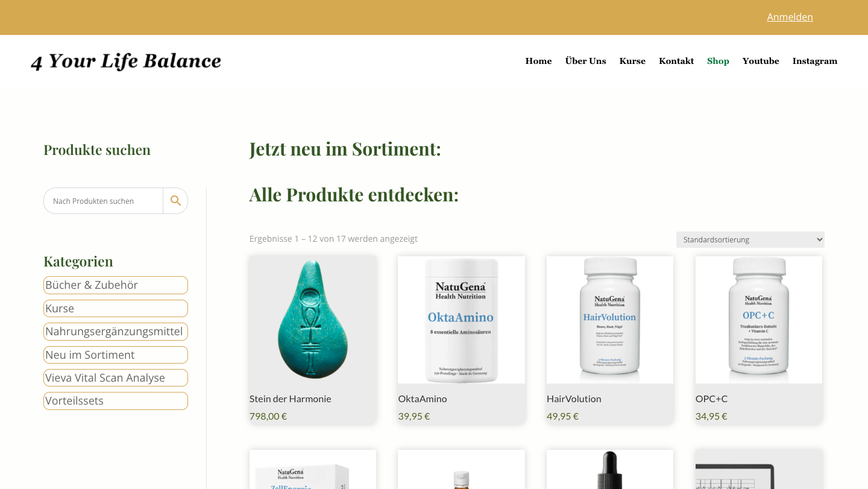
Task: Select the Nahrungsergänzungsmittel category
Action: [x=116, y=332]
